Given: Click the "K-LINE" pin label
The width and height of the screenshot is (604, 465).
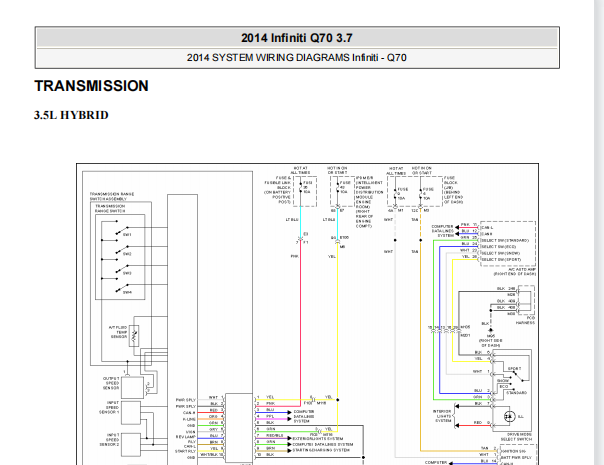Looking at the screenshot, I should tap(189, 419).
